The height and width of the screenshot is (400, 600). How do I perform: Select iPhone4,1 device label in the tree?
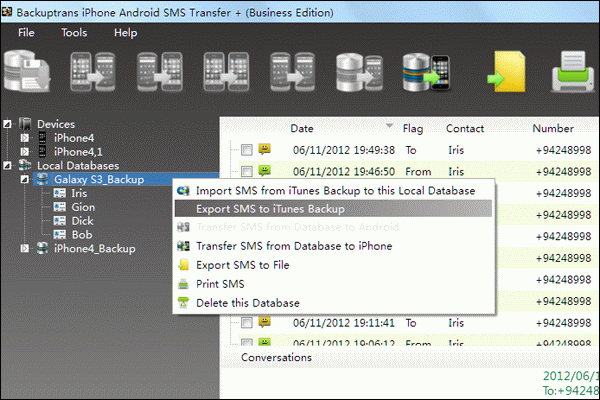[78, 152]
